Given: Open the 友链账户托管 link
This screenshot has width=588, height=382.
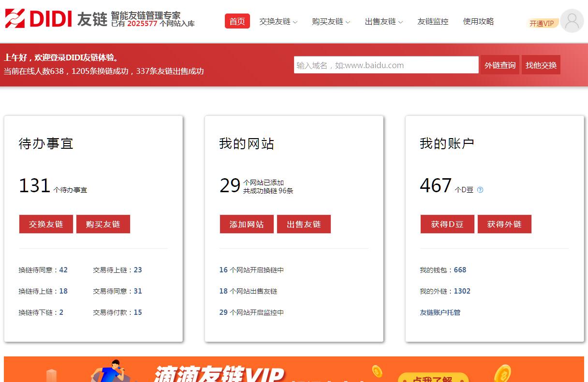Looking at the screenshot, I should tap(440, 312).
